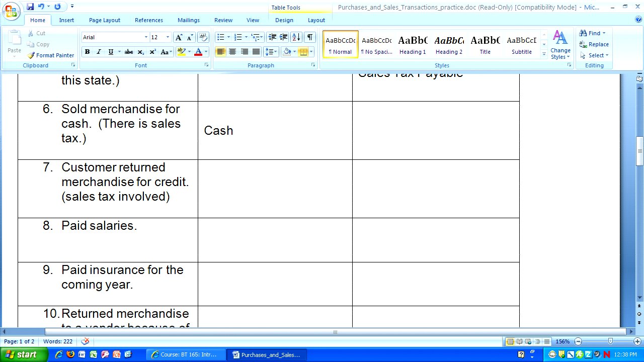
Task: Expand the font size dropdown
Action: point(168,37)
